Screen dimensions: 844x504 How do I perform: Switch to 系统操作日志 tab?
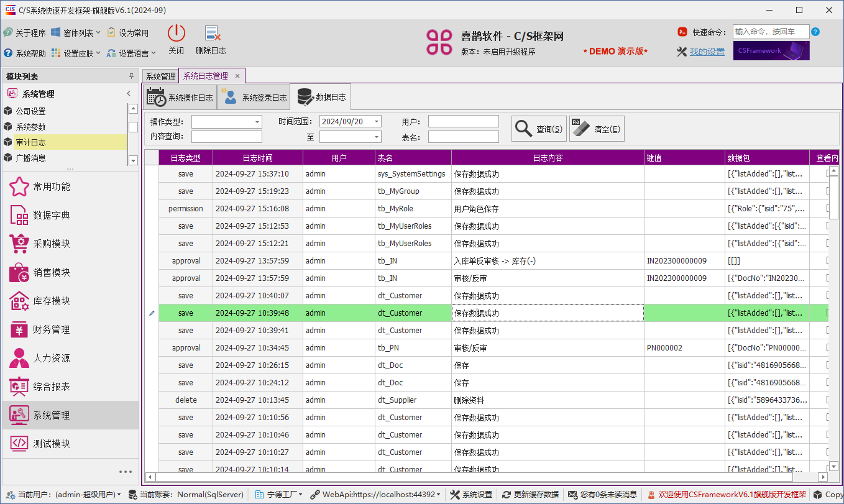(180, 98)
